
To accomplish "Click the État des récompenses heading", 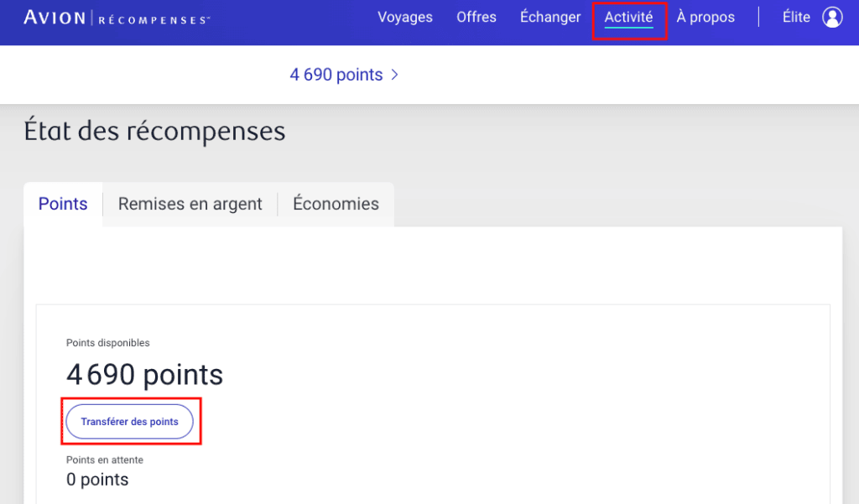I will [154, 132].
